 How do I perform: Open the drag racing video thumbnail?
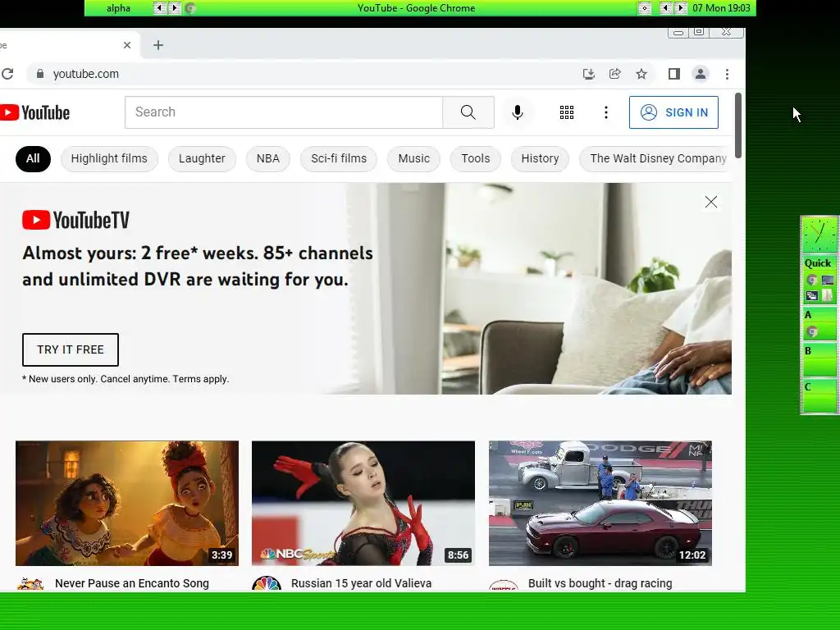coord(600,503)
